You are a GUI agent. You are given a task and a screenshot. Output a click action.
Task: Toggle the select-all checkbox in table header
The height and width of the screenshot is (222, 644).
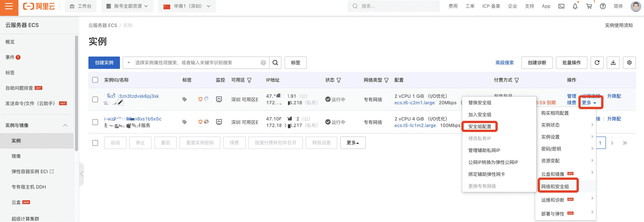[95, 80]
